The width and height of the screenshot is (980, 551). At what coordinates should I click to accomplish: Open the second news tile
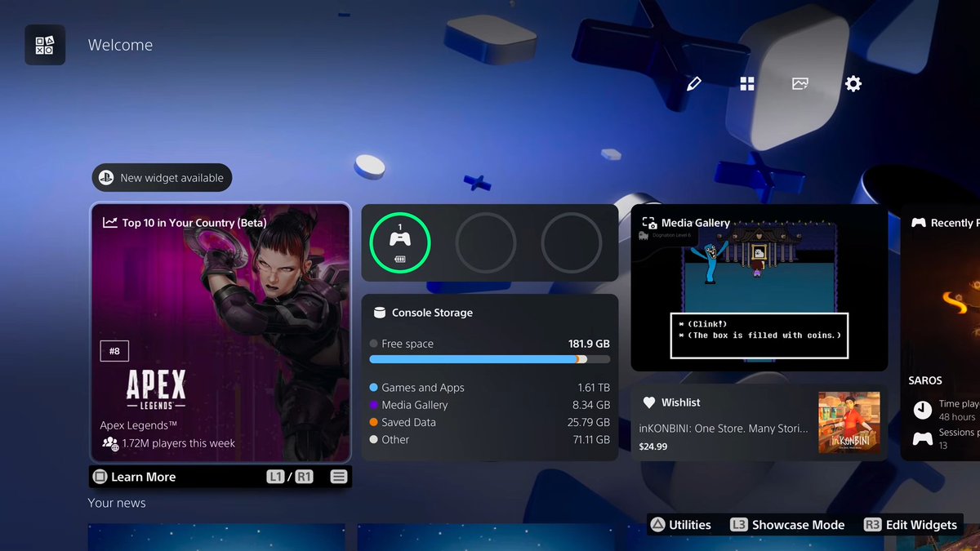point(486,537)
